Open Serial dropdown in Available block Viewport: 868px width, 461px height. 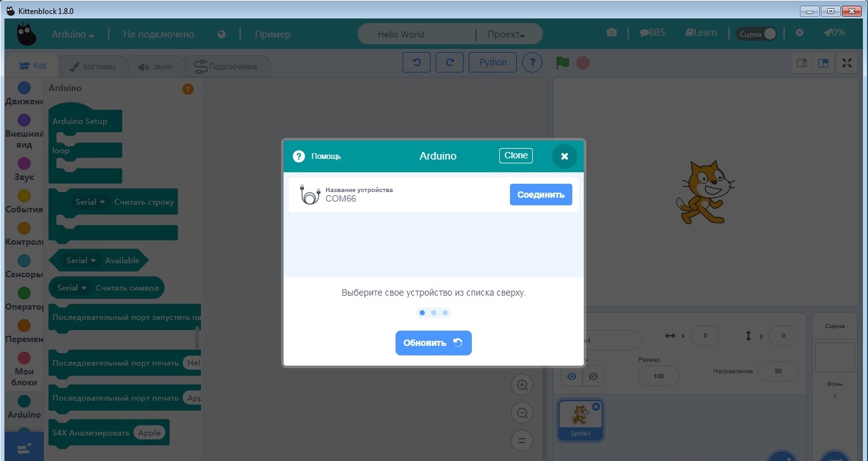[81, 260]
